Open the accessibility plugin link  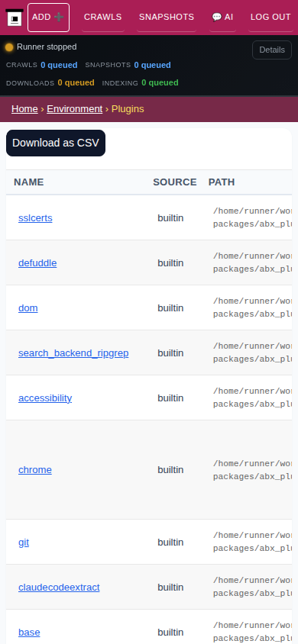(45, 398)
